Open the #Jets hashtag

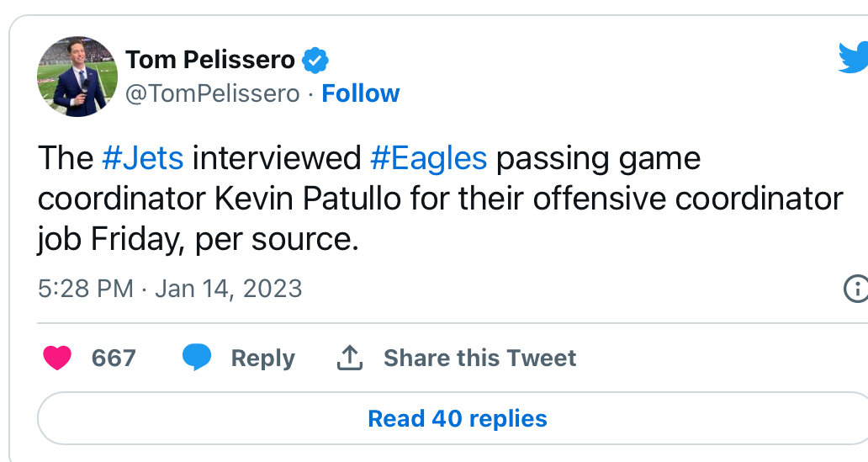[143, 158]
